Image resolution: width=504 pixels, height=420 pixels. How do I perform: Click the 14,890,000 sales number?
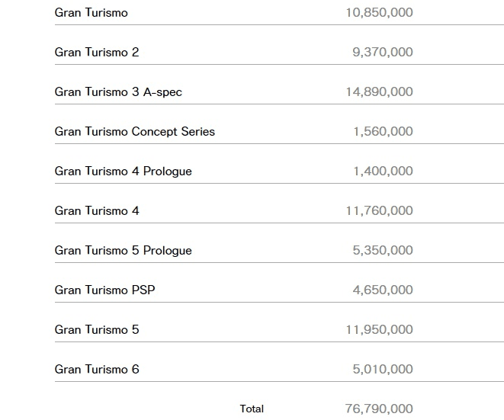[x=379, y=92]
